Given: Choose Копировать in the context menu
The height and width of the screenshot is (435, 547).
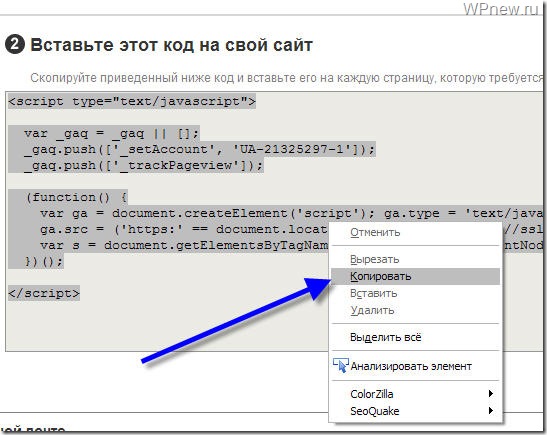Looking at the screenshot, I should coord(415,276).
